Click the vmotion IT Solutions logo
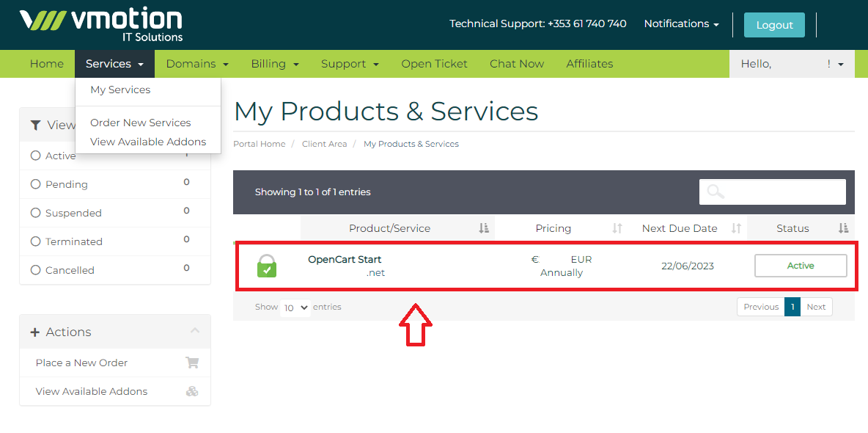The image size is (868, 433). click(x=100, y=25)
